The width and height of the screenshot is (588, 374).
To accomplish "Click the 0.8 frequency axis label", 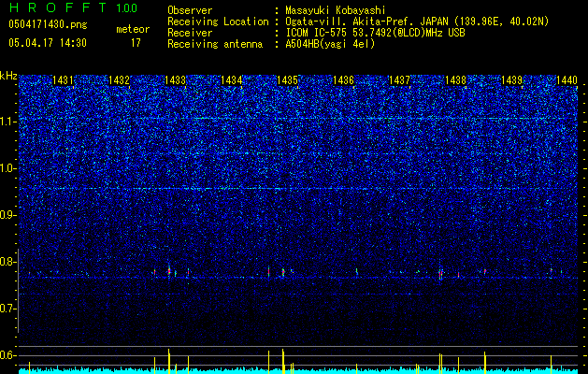I will [x=7, y=262].
